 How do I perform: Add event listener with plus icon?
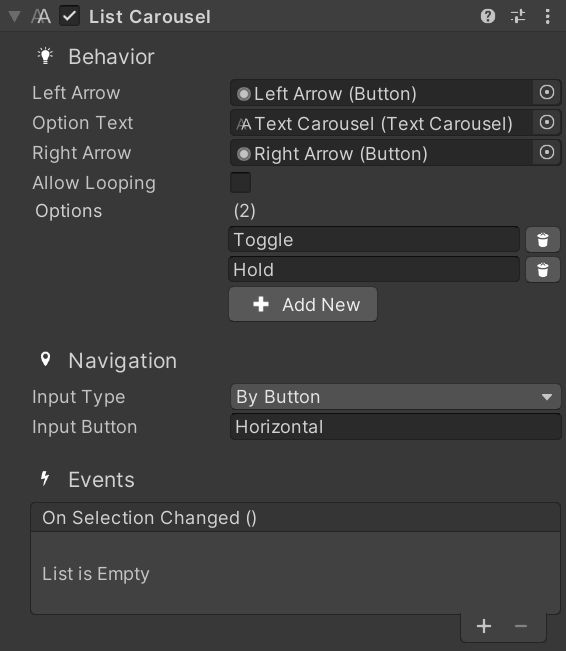(x=484, y=626)
